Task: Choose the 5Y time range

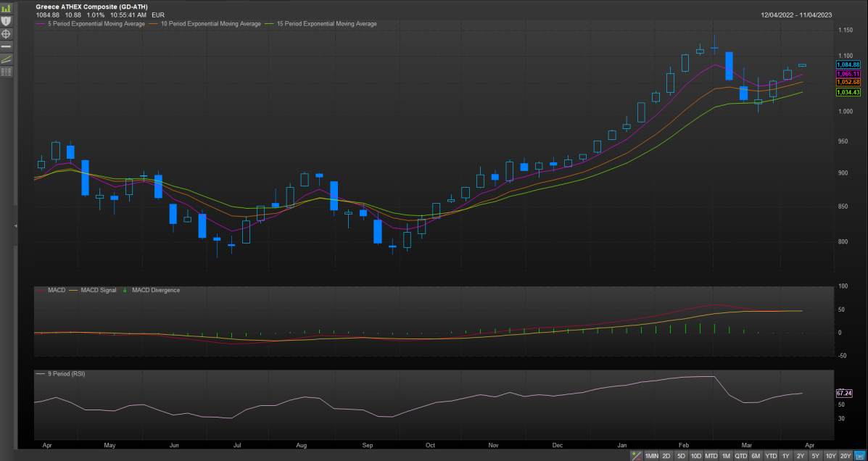Action: (815, 456)
